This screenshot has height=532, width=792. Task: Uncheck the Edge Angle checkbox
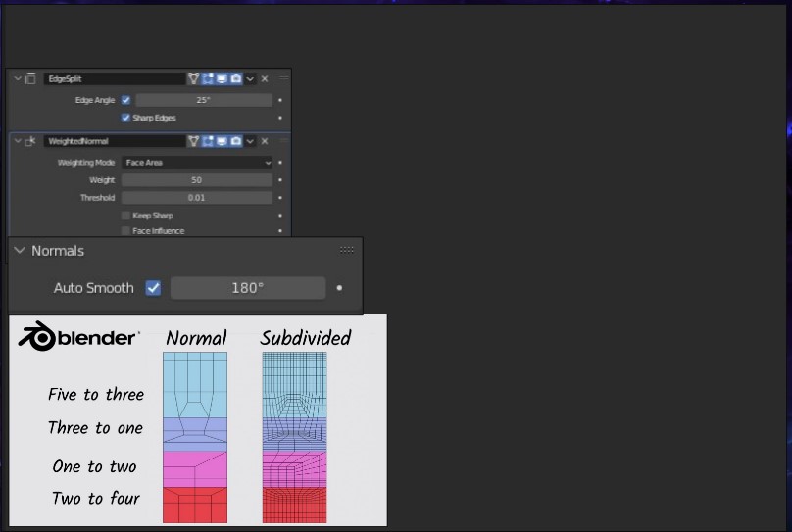tap(125, 100)
